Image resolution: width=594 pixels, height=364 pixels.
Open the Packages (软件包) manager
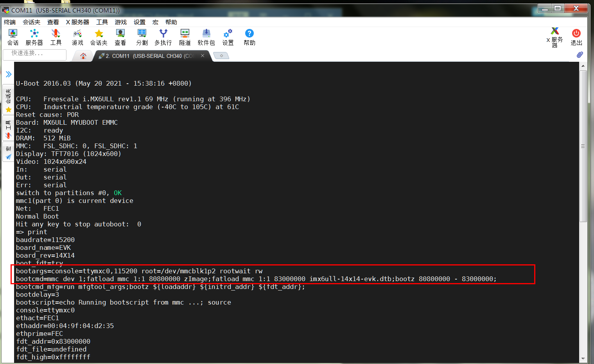206,37
